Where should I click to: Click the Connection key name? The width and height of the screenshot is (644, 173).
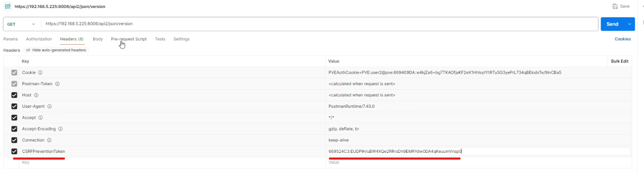[33, 140]
